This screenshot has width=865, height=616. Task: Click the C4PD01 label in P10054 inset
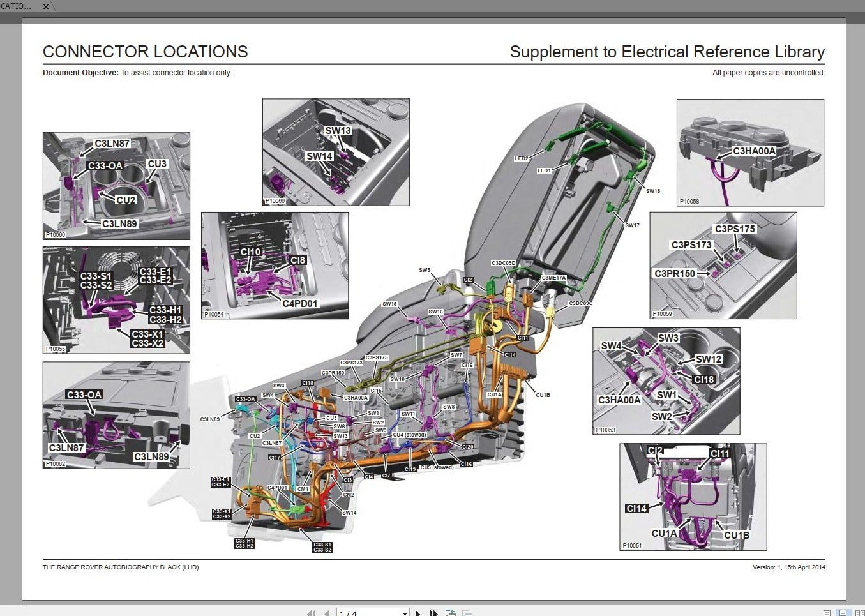299,303
